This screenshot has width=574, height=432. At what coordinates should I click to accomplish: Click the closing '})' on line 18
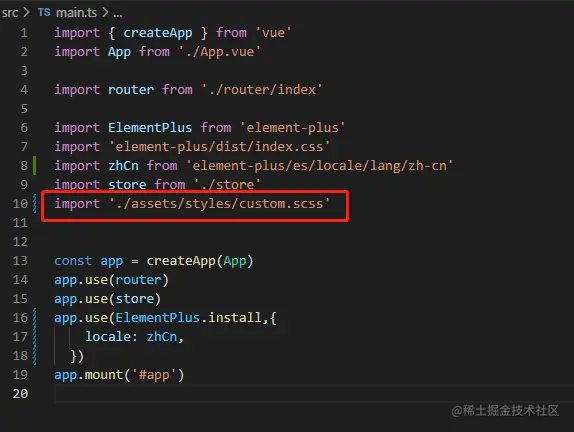click(77, 356)
